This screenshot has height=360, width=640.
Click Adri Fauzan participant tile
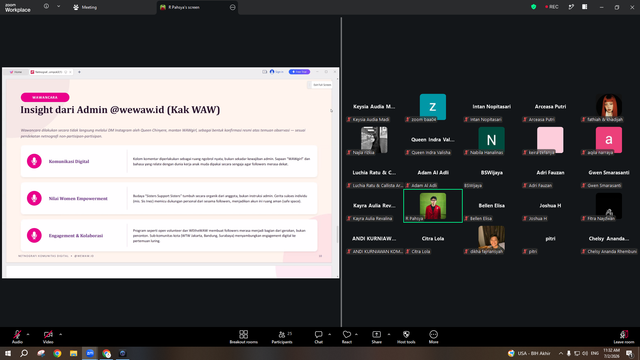coord(550,173)
